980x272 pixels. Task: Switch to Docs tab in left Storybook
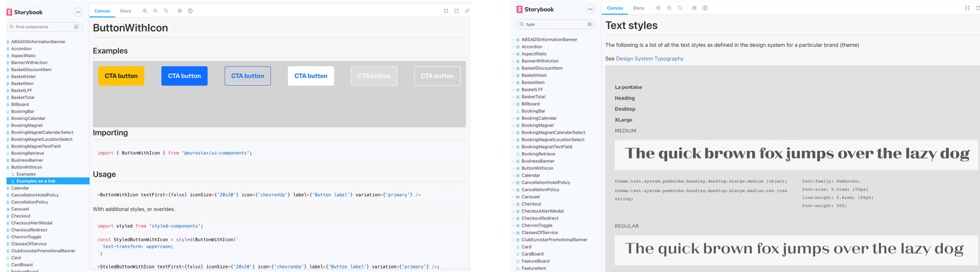[125, 11]
